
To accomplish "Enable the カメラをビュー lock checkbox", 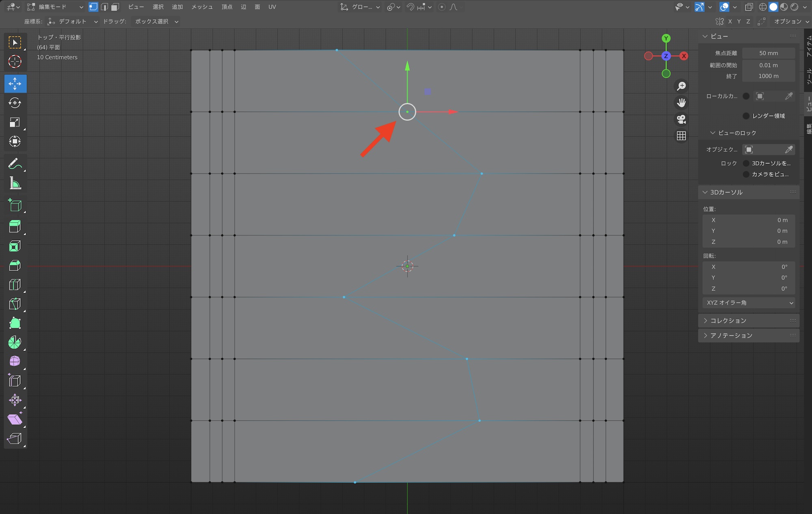I will pyautogui.click(x=746, y=174).
